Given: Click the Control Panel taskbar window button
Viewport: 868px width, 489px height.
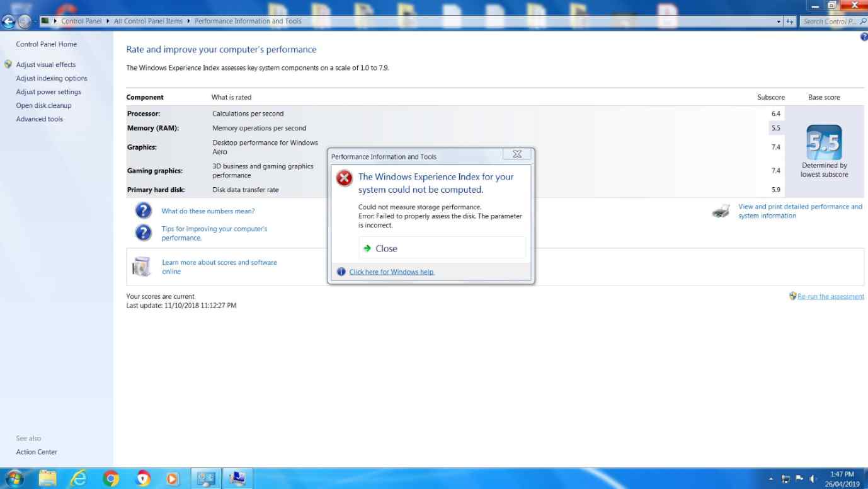Looking at the screenshot, I should point(205,479).
